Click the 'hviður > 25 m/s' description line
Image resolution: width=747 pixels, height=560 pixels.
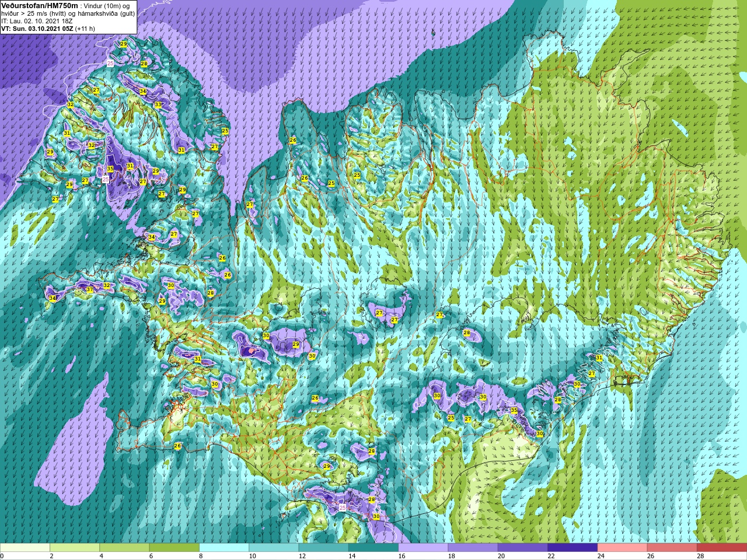point(68,13)
